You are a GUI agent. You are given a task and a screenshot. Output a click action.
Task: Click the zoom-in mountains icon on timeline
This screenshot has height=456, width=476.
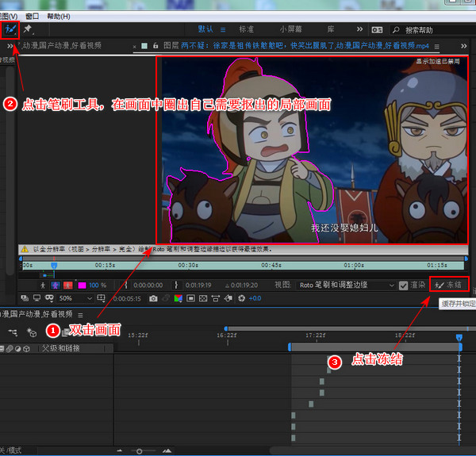(x=167, y=451)
